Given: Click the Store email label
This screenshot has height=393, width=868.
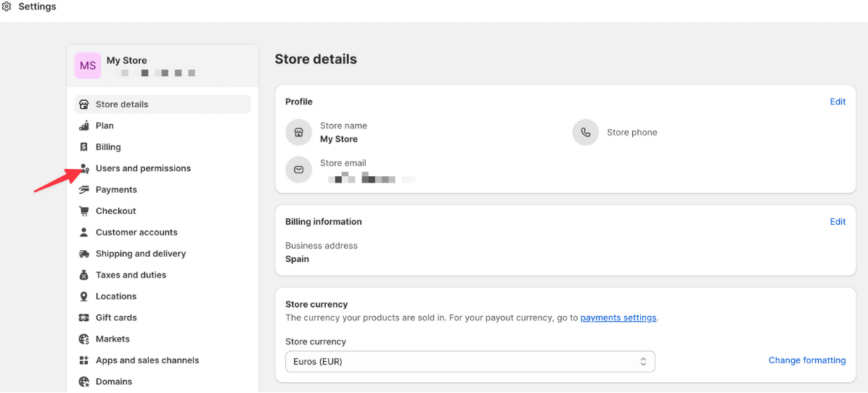Looking at the screenshot, I should [x=343, y=163].
